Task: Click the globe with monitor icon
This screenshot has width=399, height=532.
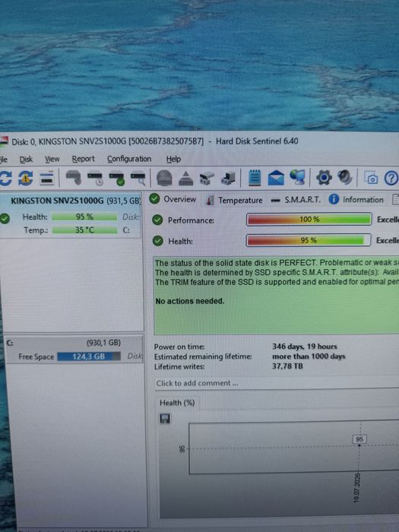Action: [x=298, y=177]
